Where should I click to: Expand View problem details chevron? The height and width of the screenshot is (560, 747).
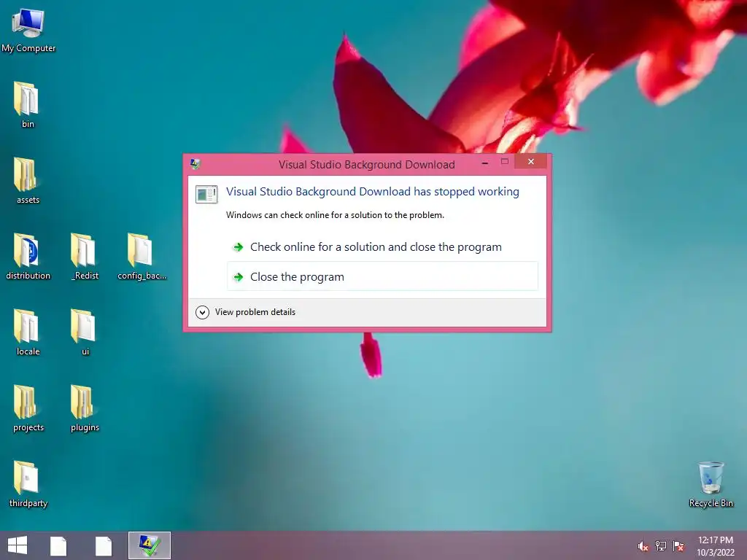(203, 312)
